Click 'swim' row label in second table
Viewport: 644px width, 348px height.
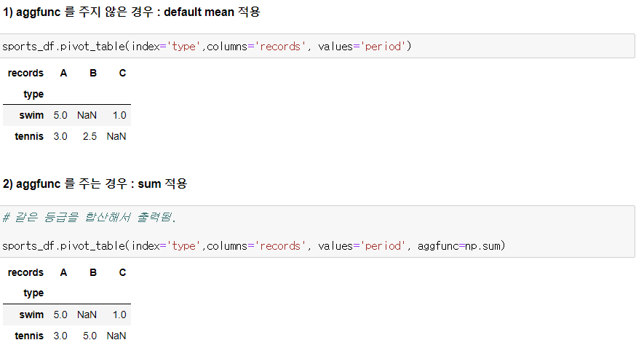[31, 315]
